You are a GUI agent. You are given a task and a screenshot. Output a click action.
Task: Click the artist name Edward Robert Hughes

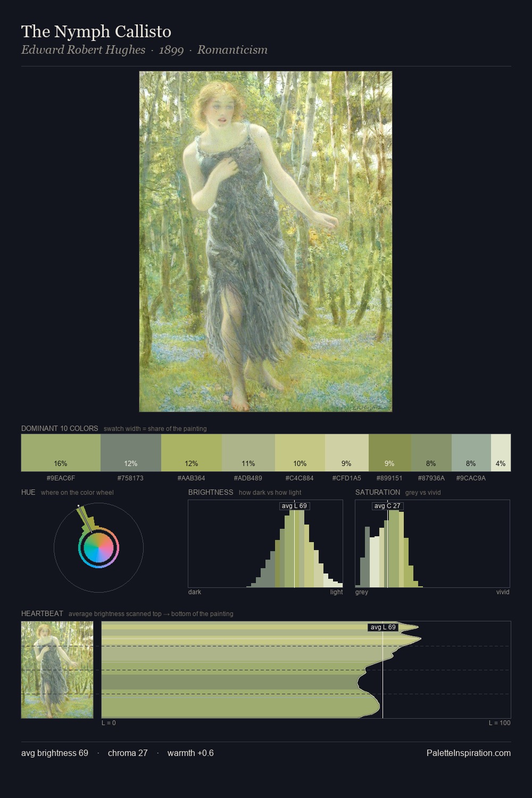coord(83,50)
